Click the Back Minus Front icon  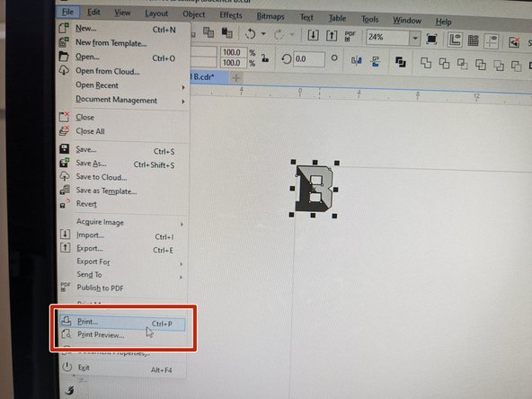(x=516, y=66)
